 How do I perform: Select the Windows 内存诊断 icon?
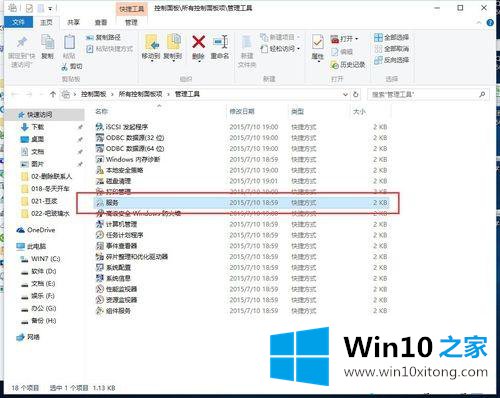pos(100,159)
